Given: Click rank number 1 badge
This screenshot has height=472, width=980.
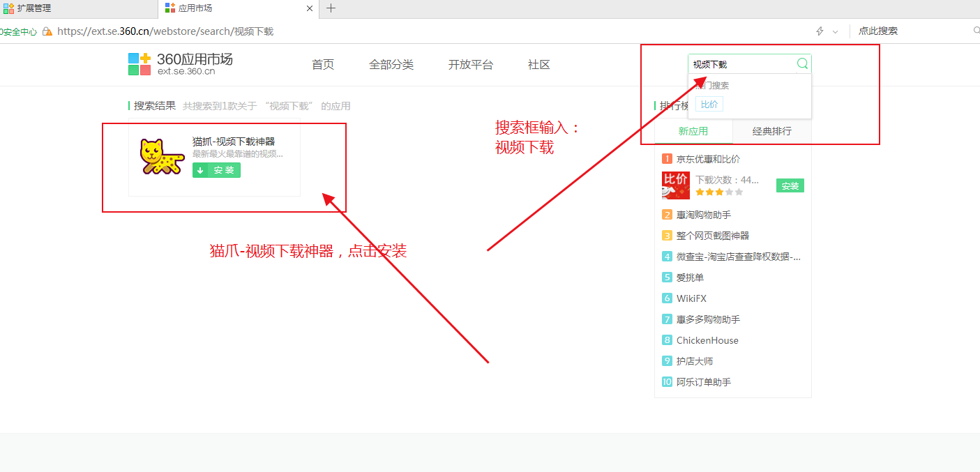Looking at the screenshot, I should (x=667, y=159).
